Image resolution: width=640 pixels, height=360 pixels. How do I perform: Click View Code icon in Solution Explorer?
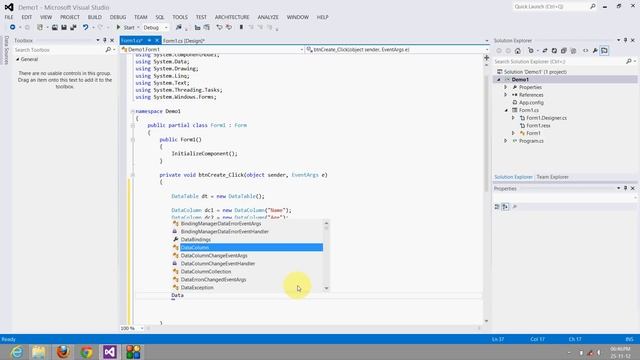click(586, 51)
